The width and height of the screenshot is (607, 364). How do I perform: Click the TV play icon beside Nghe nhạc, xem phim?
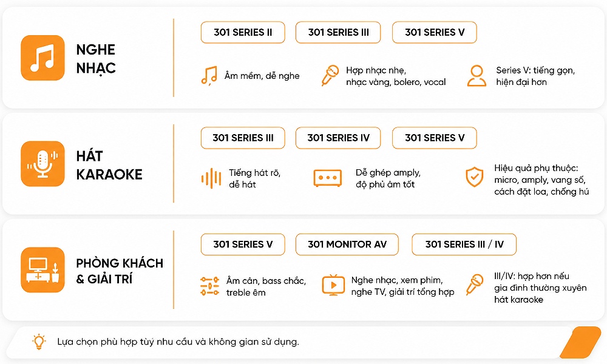coord(333,285)
